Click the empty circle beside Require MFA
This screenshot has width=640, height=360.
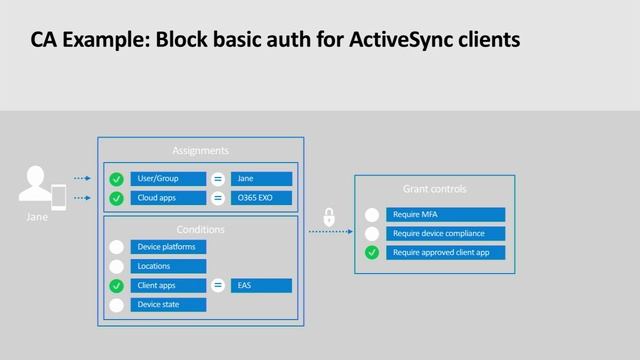click(371, 215)
